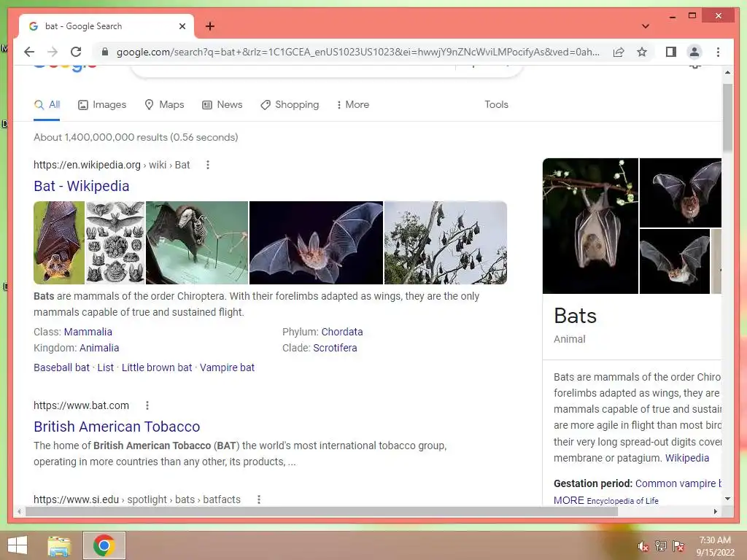Screen dimensions: 747x560
Task: Open the 'British American Tobacco' result link
Action: click(x=117, y=427)
